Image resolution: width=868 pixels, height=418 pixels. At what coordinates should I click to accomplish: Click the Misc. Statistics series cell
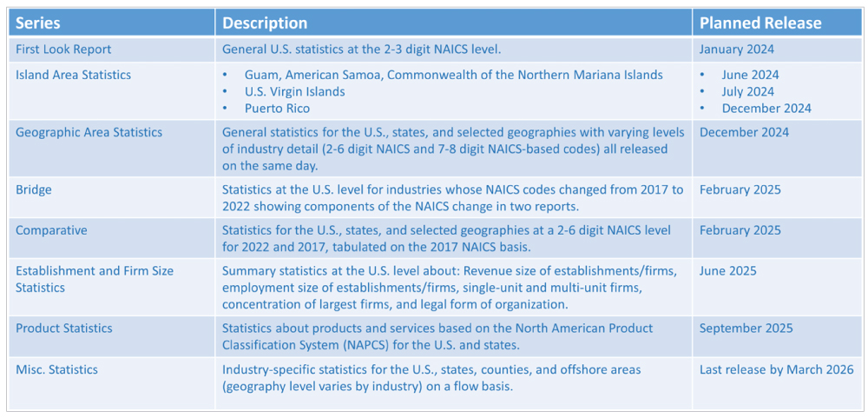click(x=112, y=383)
